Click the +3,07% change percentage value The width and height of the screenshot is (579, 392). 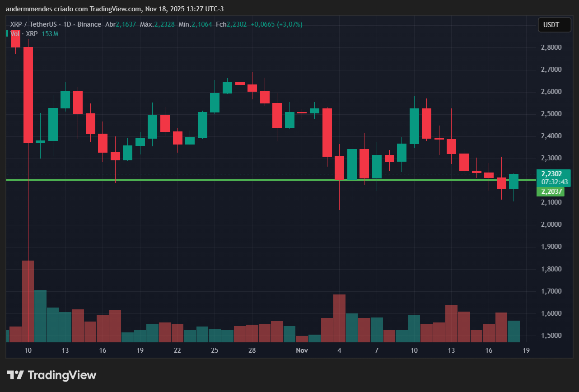click(x=289, y=25)
